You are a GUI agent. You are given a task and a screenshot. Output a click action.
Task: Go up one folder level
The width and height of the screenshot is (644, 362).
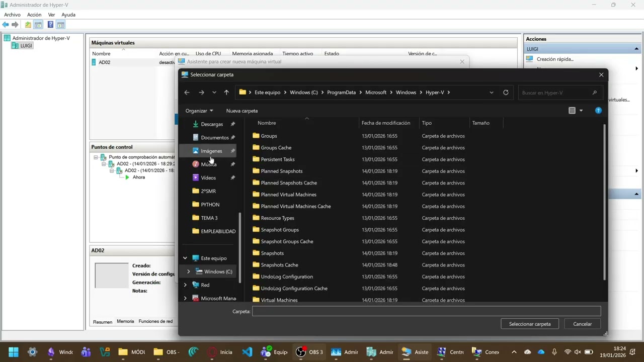click(x=226, y=93)
